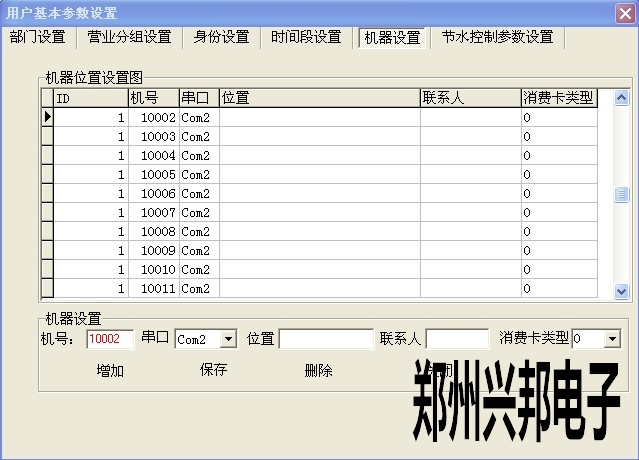Click the 联系人 input field
639x460 pixels.
(x=457, y=339)
